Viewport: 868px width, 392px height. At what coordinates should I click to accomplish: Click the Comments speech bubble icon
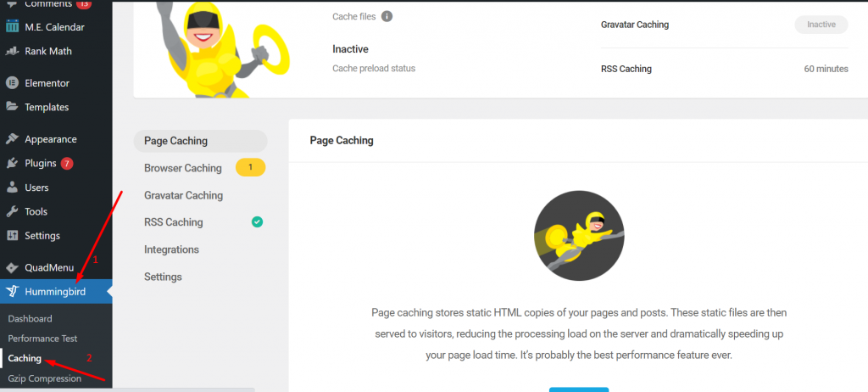tap(12, 3)
